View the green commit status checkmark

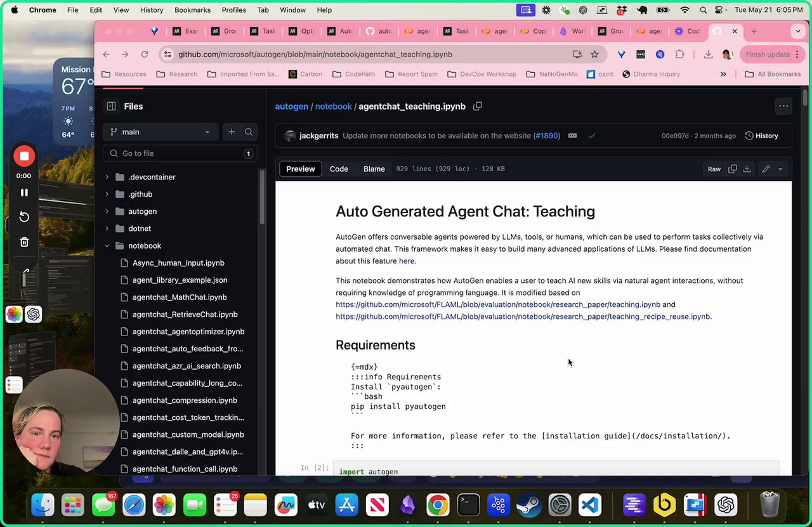tap(591, 136)
